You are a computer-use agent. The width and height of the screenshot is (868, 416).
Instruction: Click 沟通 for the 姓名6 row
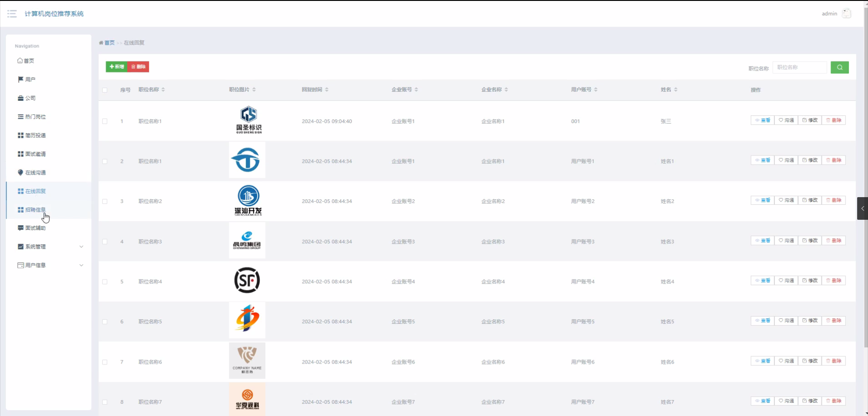tap(786, 361)
